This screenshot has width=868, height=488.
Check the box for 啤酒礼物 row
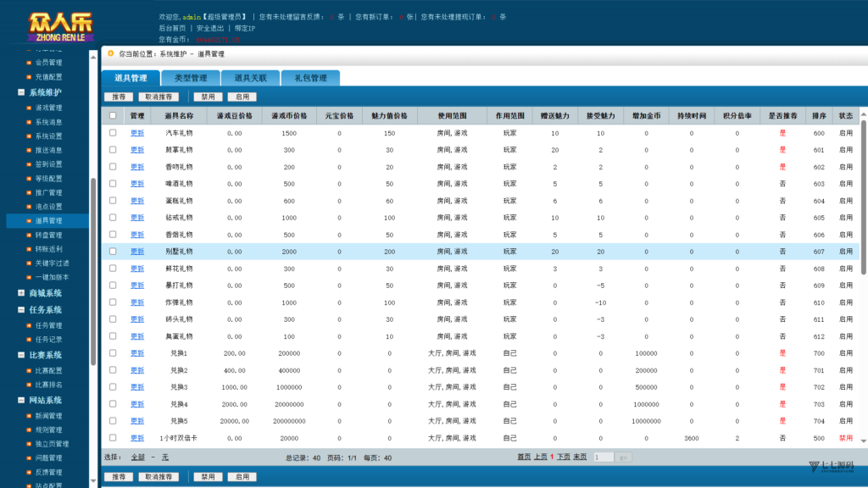pos(113,184)
